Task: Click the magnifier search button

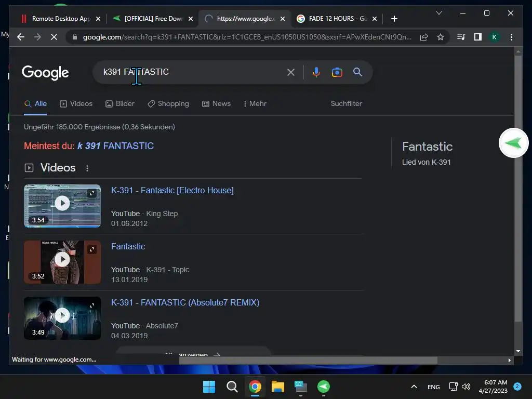Action: (x=357, y=72)
